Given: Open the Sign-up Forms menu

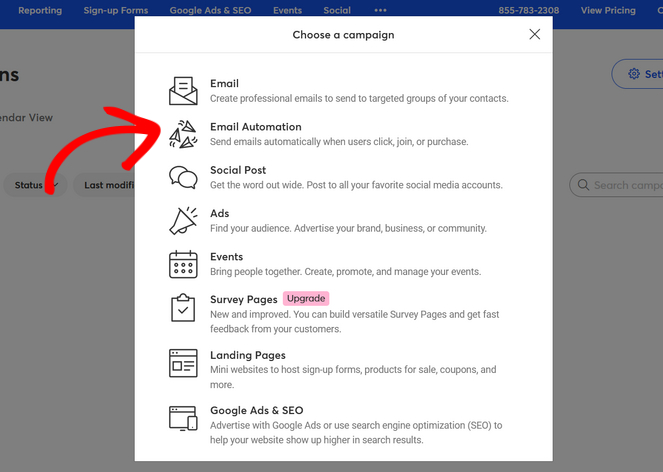Looking at the screenshot, I should [116, 11].
